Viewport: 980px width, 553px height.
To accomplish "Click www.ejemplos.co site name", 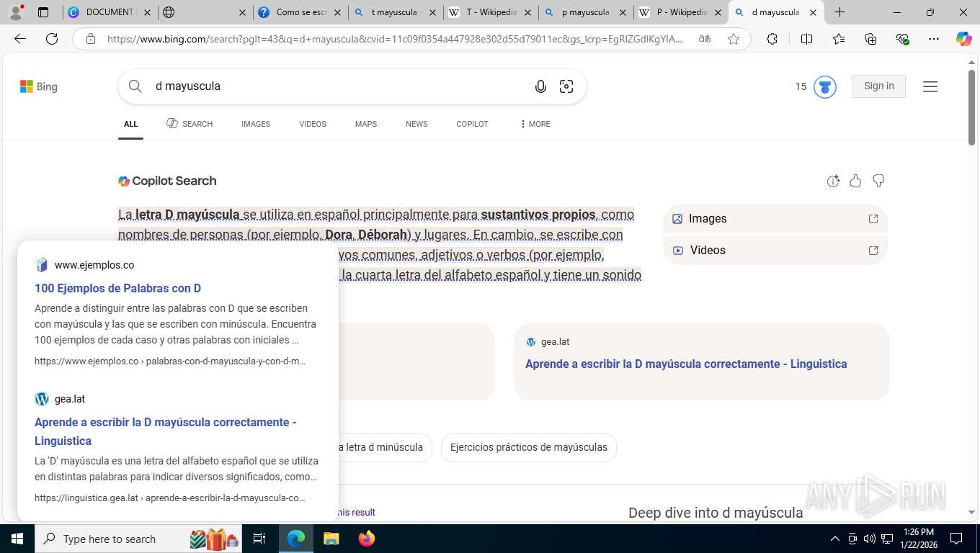I will [x=94, y=265].
